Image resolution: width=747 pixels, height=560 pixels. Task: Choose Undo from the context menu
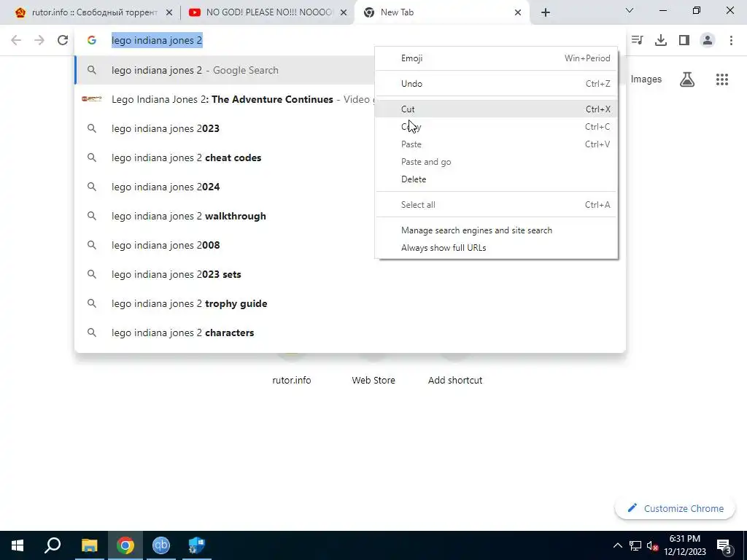pos(496,84)
